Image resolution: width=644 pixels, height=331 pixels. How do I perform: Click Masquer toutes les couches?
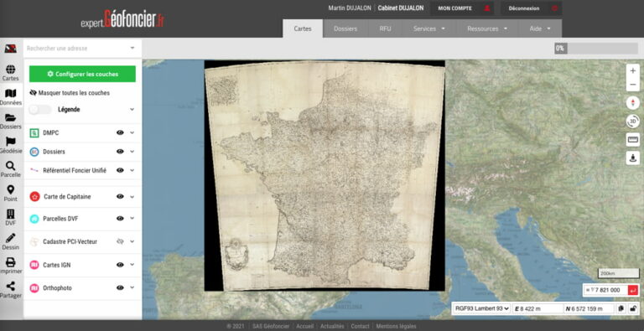tap(70, 93)
